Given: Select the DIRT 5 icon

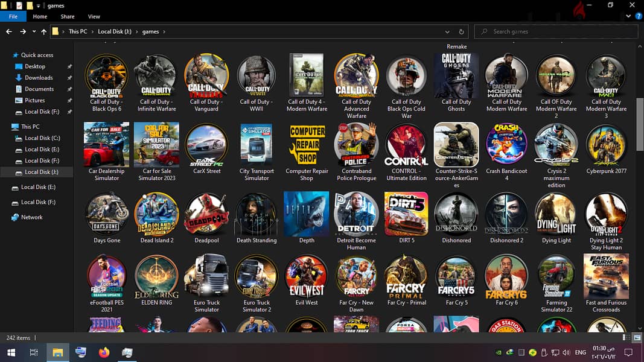Looking at the screenshot, I should click(x=406, y=214).
